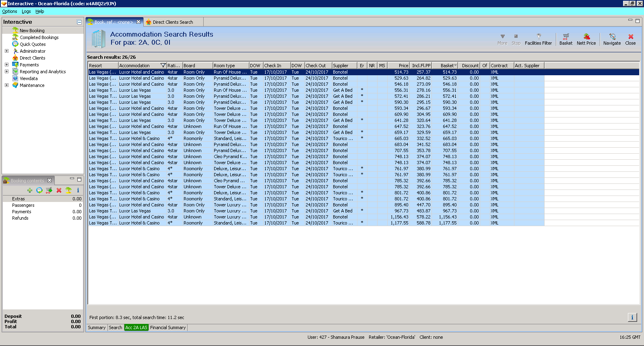Minimize the Booking contents panel

point(72,179)
